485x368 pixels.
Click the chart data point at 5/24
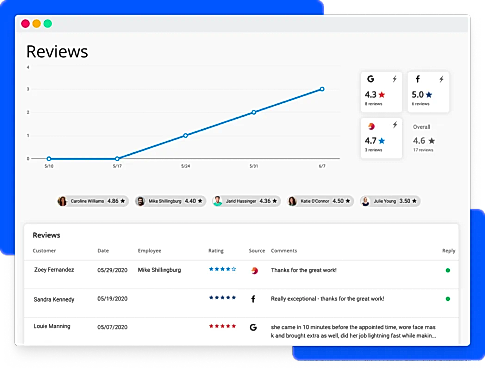click(x=186, y=135)
